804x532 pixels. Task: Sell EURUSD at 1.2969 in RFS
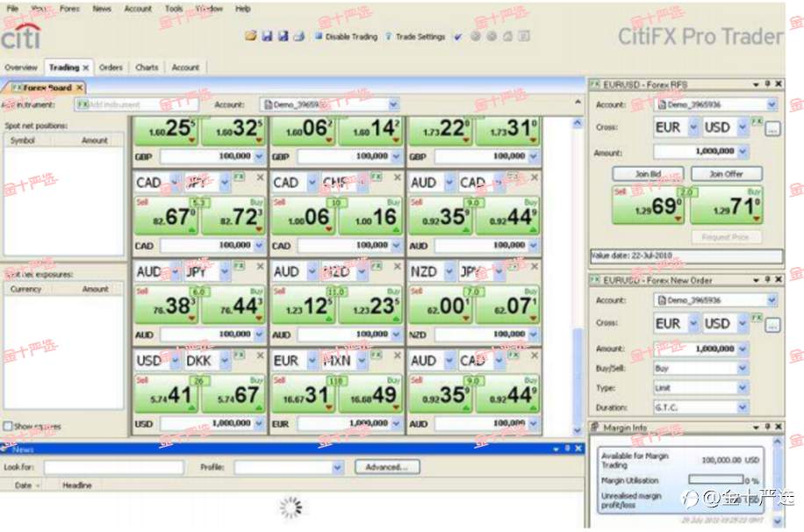pos(649,205)
